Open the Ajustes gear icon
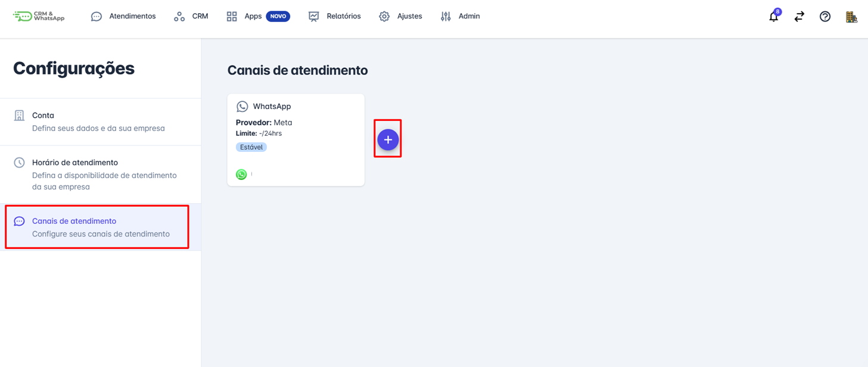 point(384,16)
